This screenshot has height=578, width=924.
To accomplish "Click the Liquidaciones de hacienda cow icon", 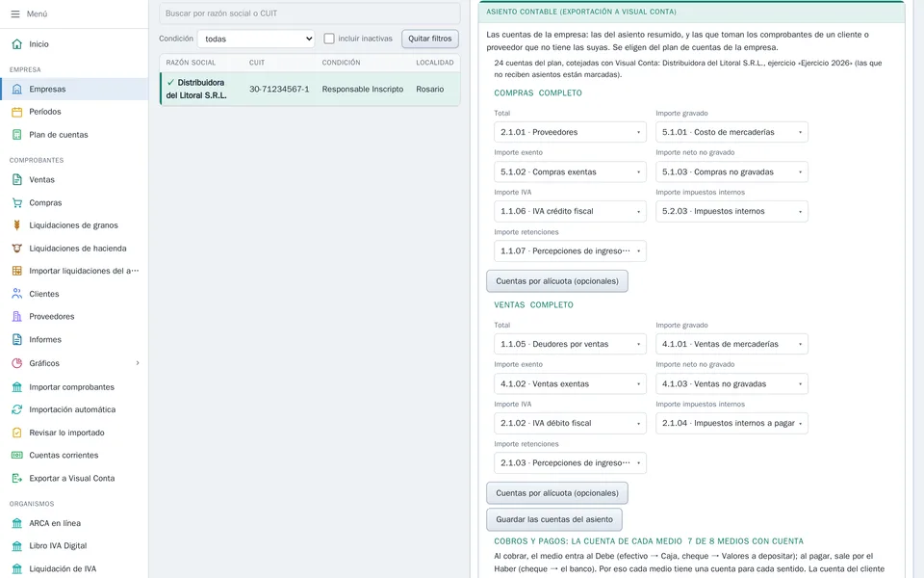I will [x=17, y=249].
